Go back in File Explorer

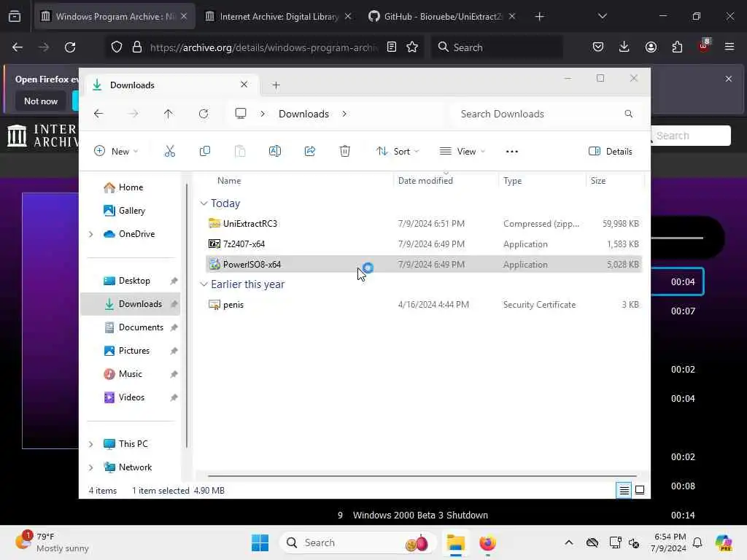[x=98, y=114]
